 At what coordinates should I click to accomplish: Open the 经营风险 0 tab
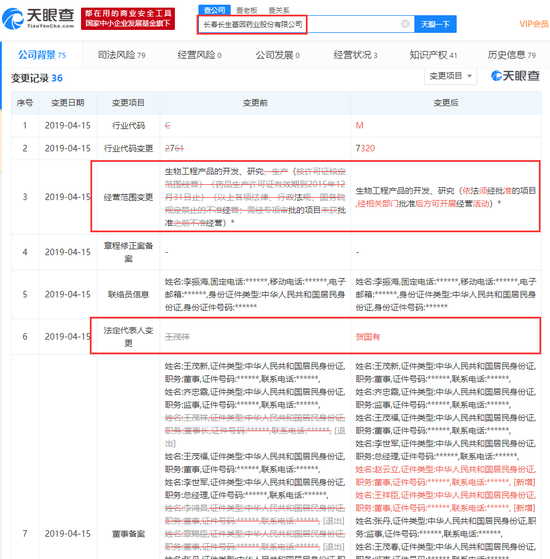tap(199, 55)
